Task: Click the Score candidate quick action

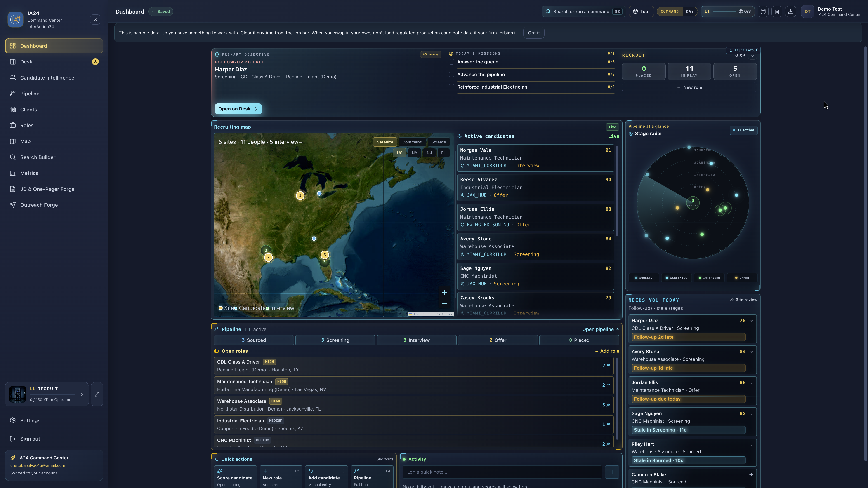Action: pos(235,477)
